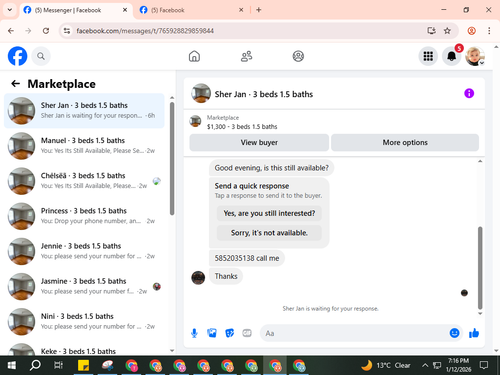Open the Facebook logo home link
The image size is (500, 375).
coord(17,56)
